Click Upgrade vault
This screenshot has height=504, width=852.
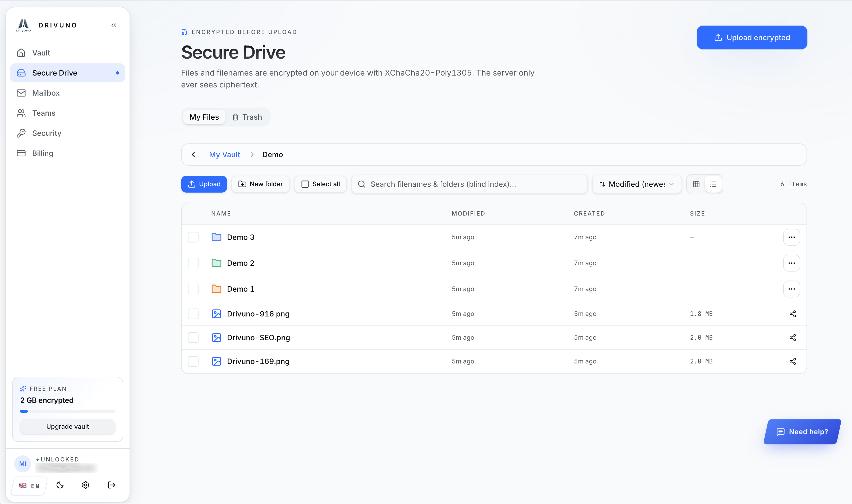pyautogui.click(x=68, y=427)
